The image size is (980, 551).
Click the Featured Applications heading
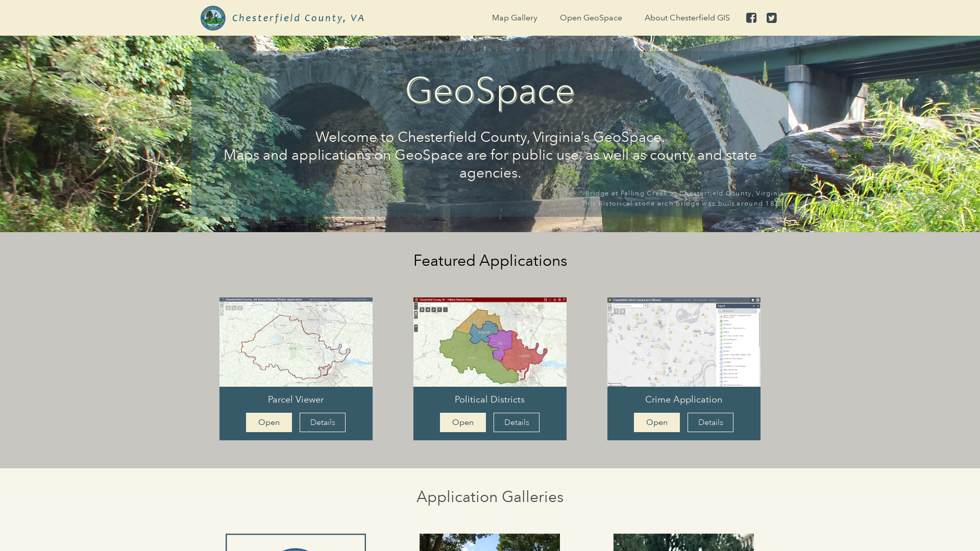tap(490, 261)
